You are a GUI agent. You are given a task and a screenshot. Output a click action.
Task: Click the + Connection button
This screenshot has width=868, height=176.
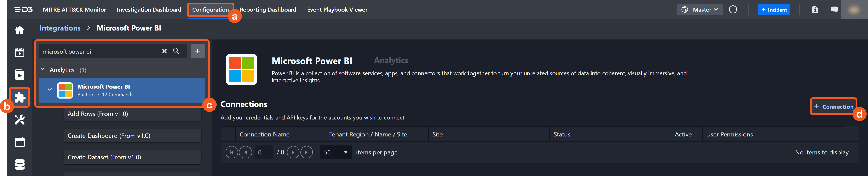click(834, 107)
